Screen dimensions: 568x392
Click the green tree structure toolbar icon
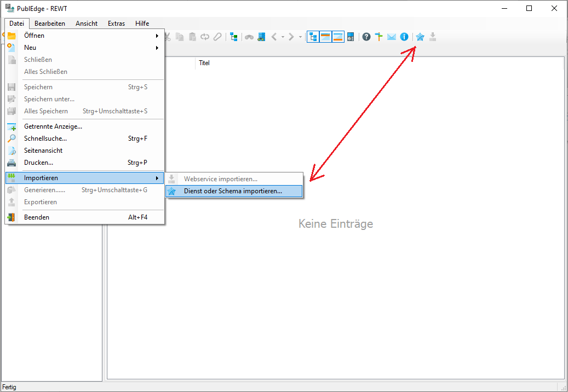(234, 37)
